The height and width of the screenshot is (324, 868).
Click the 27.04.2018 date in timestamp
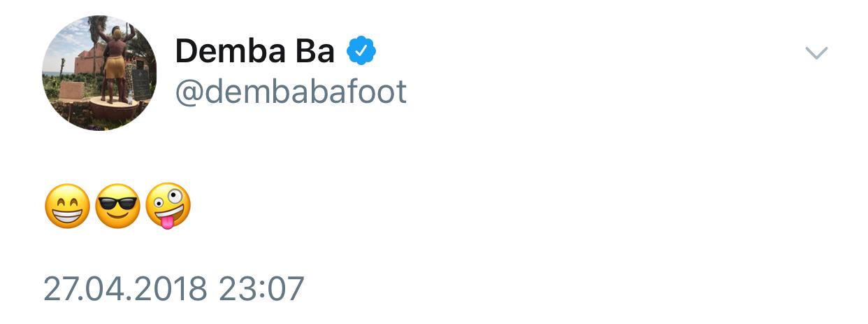click(125, 289)
